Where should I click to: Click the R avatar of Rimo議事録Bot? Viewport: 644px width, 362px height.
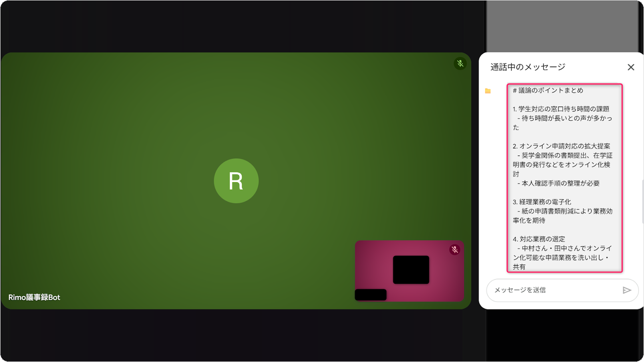[236, 181]
